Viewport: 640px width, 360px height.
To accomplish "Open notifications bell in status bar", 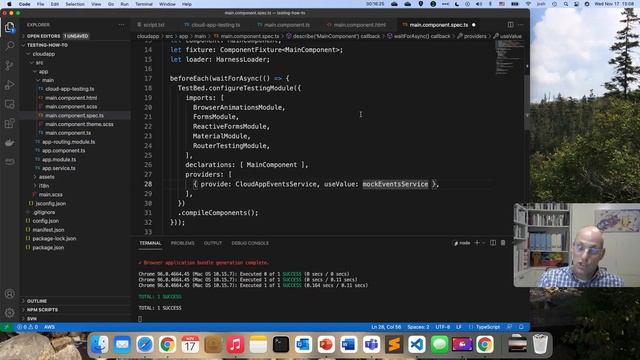I will point(521,327).
